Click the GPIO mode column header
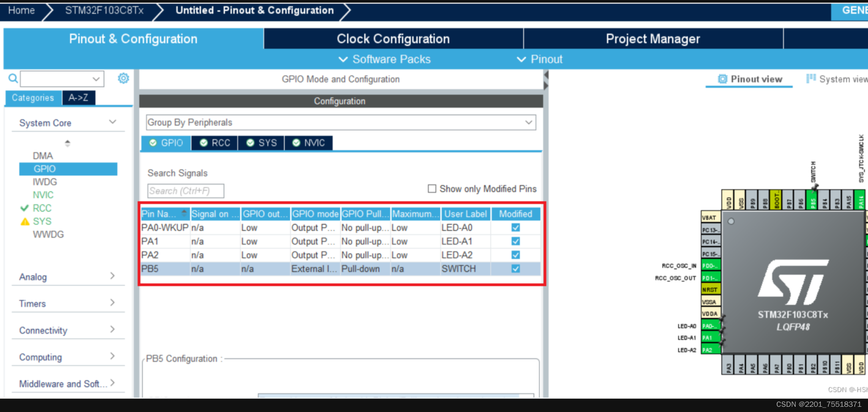This screenshot has width=868, height=412. tap(315, 214)
